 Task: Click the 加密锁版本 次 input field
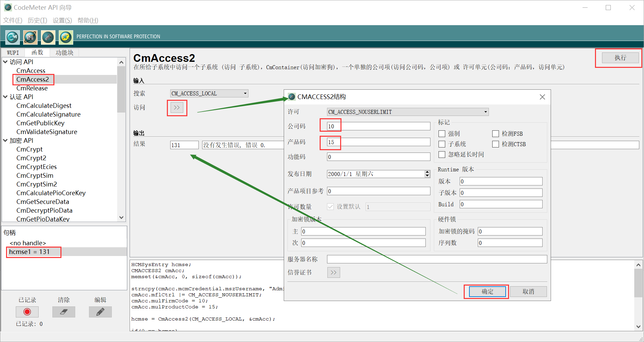(363, 243)
